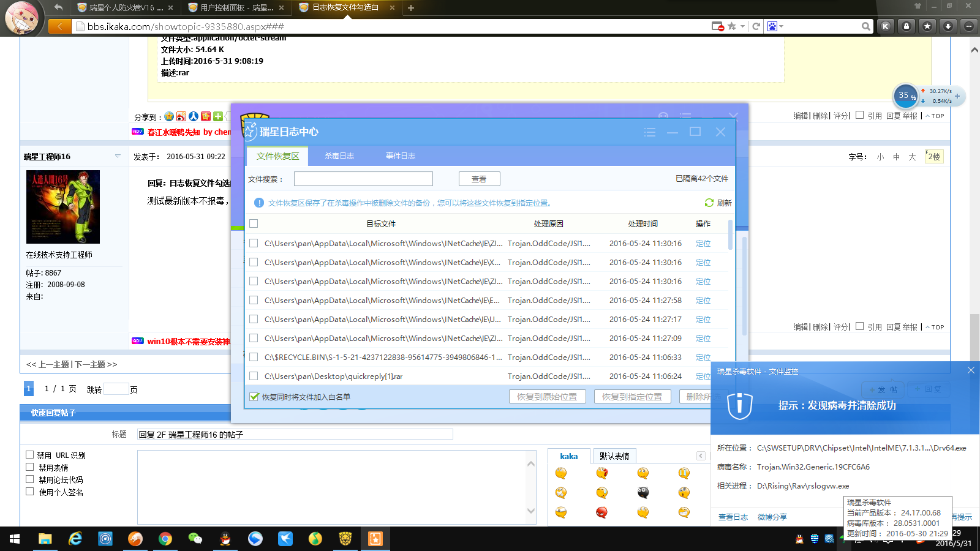Click the page 跳转 number field
Screen dimensions: 980x551
(x=116, y=389)
